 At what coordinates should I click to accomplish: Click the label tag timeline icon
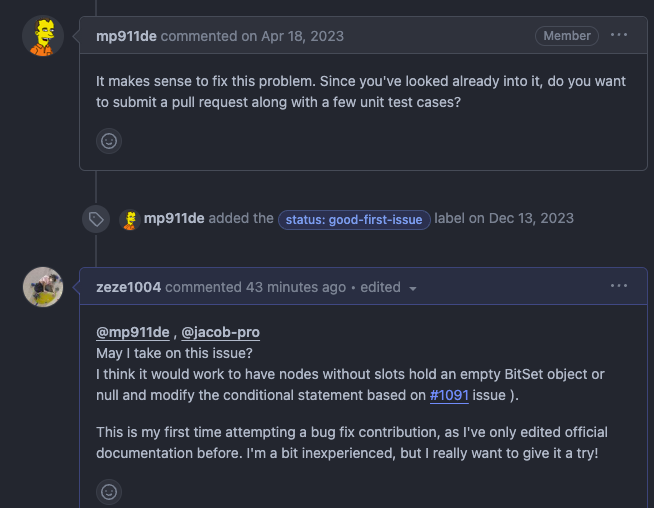click(x=95, y=219)
